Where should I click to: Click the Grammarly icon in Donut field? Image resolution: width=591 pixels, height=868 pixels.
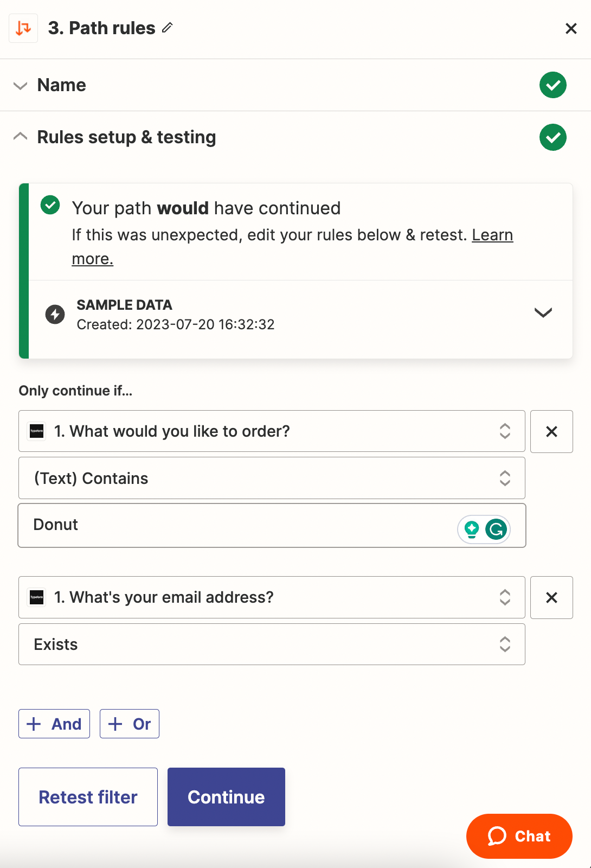pos(496,529)
